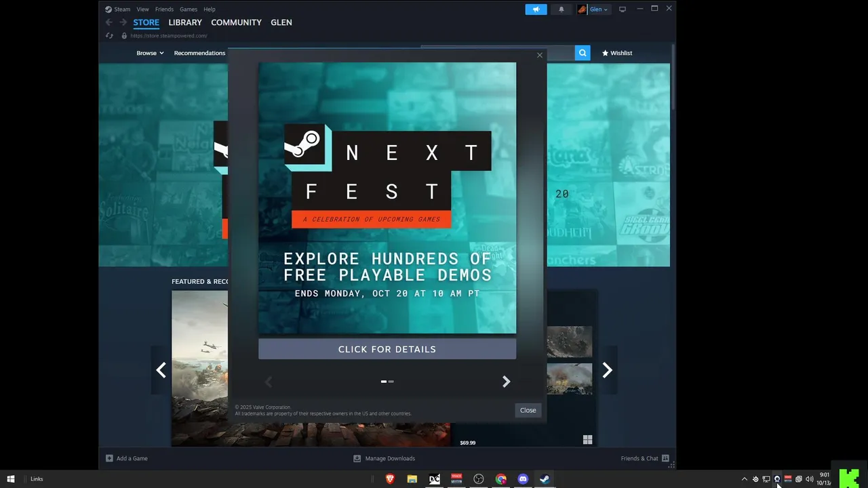Click the announcements megaphone icon

coord(536,9)
